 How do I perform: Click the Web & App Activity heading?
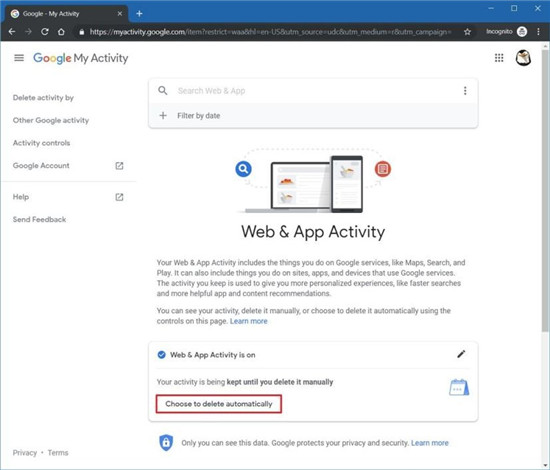(x=313, y=232)
